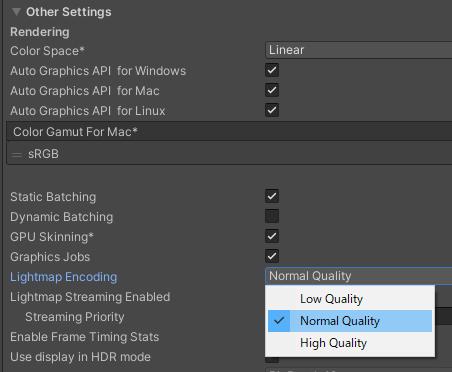Choose Normal Quality in the dropdown list

coord(350,321)
